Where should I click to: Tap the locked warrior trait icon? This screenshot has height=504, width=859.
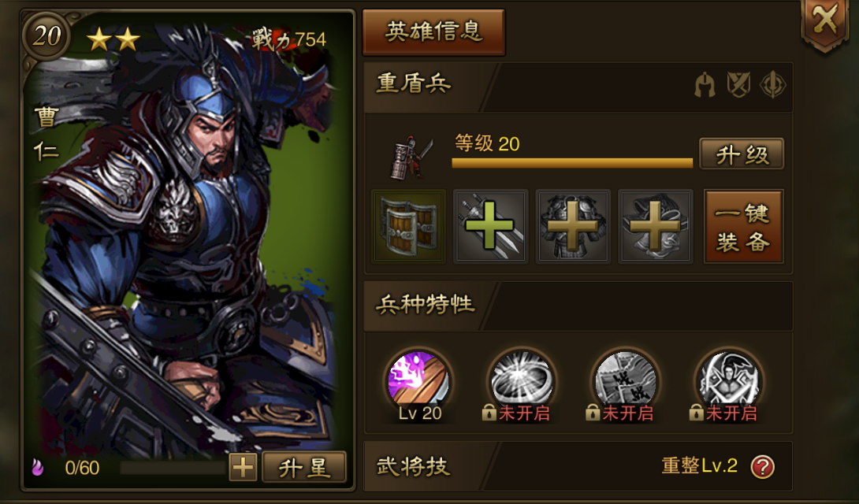point(729,380)
